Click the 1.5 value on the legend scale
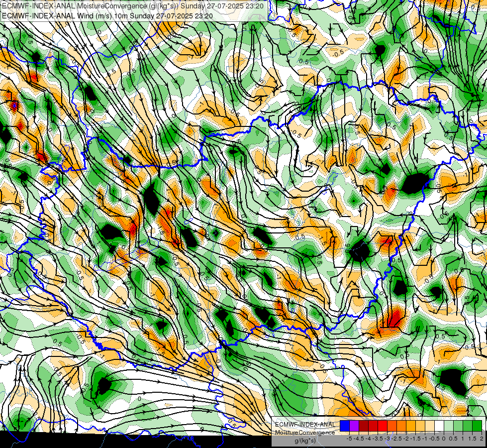The height and width of the screenshot is (448, 487). pos(472,439)
